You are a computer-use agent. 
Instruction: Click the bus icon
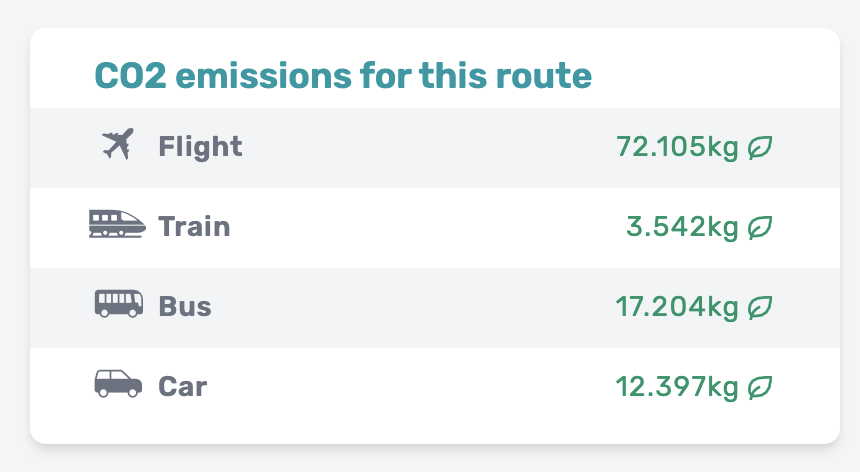118,304
